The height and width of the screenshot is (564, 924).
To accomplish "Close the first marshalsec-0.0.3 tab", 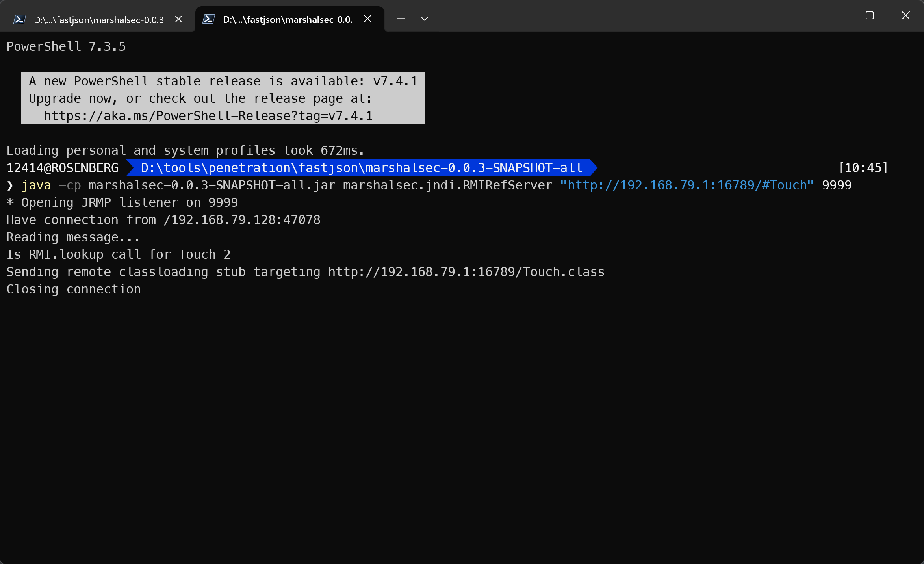I will click(178, 19).
